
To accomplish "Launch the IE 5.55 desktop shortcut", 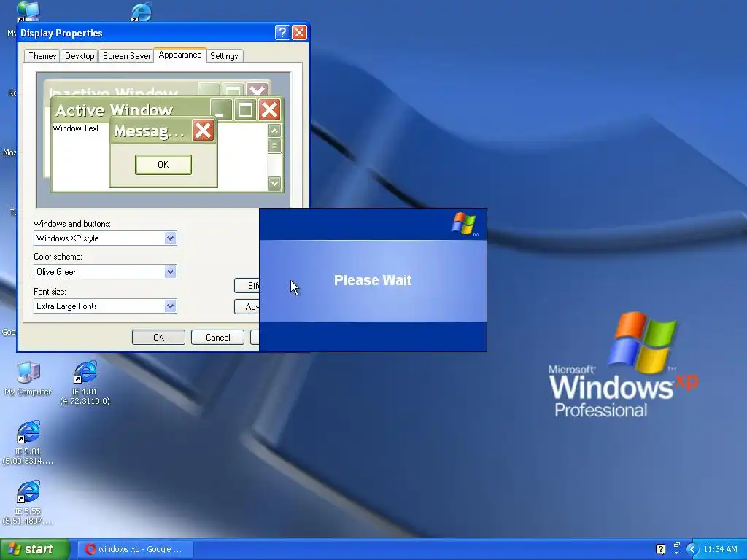I will [28, 502].
